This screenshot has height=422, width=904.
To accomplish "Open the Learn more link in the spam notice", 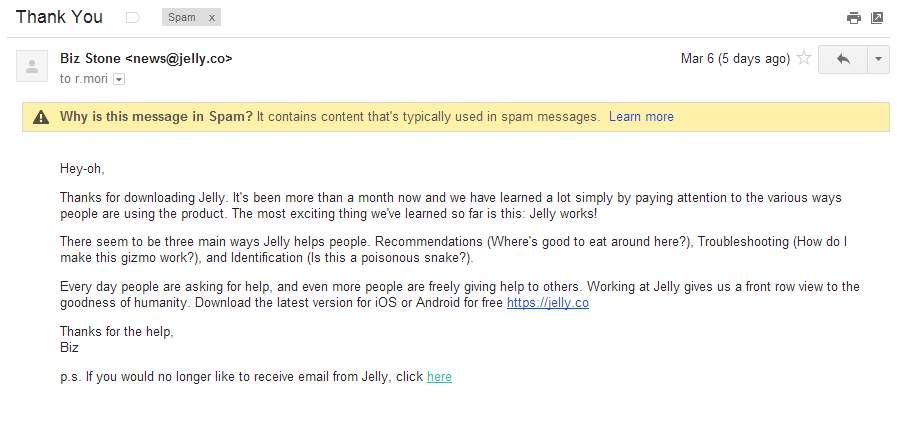I will pyautogui.click(x=641, y=117).
